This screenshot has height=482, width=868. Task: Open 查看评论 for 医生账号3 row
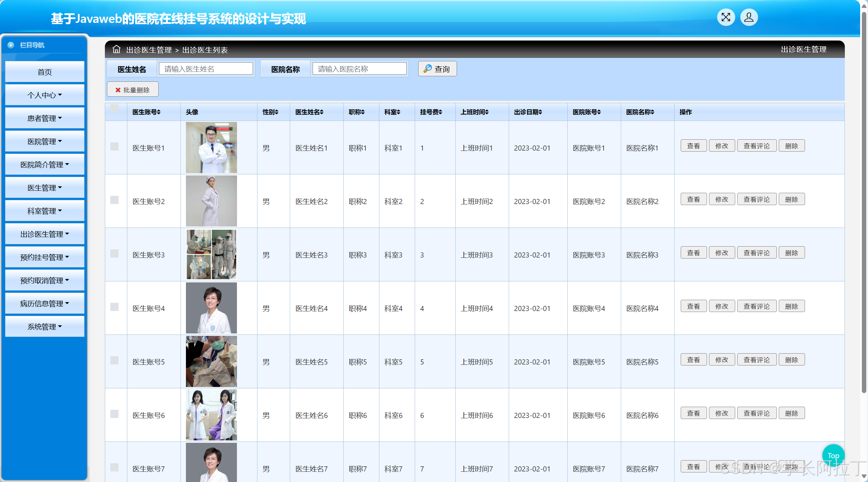(x=757, y=253)
